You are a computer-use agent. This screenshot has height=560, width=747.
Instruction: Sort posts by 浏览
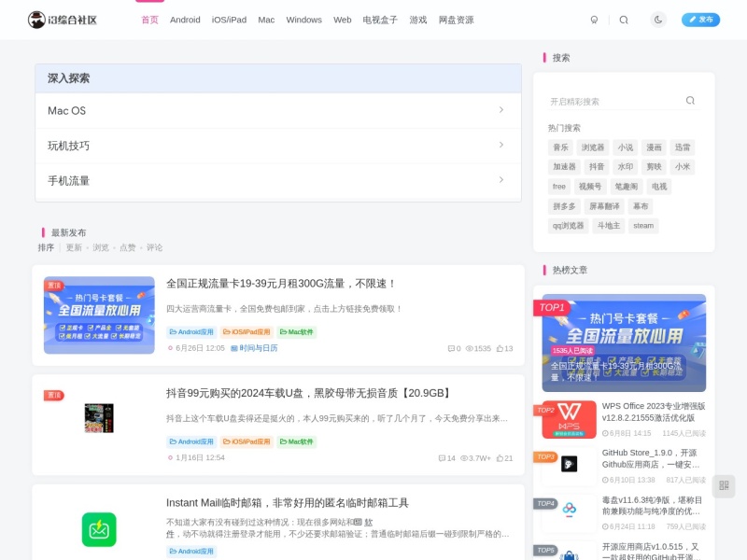(x=101, y=247)
